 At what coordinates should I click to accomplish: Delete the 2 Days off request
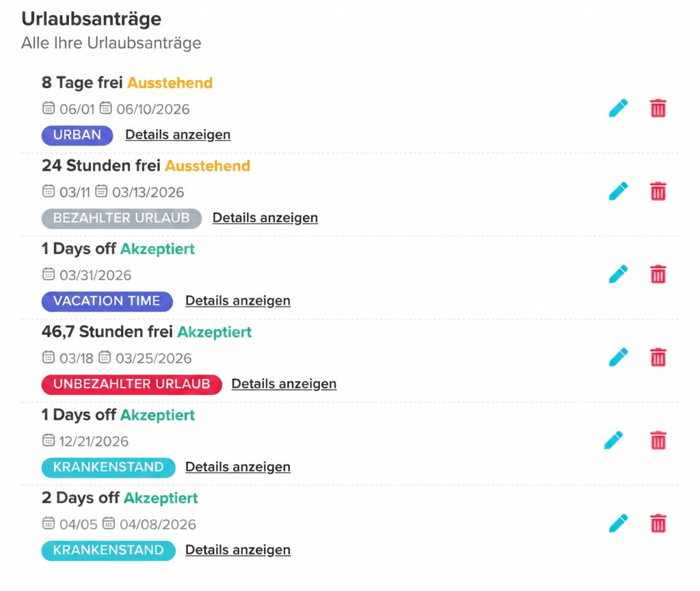click(658, 524)
